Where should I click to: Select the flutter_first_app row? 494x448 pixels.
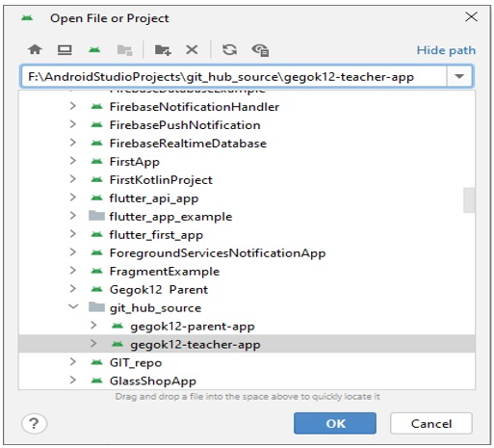pyautogui.click(x=247, y=235)
